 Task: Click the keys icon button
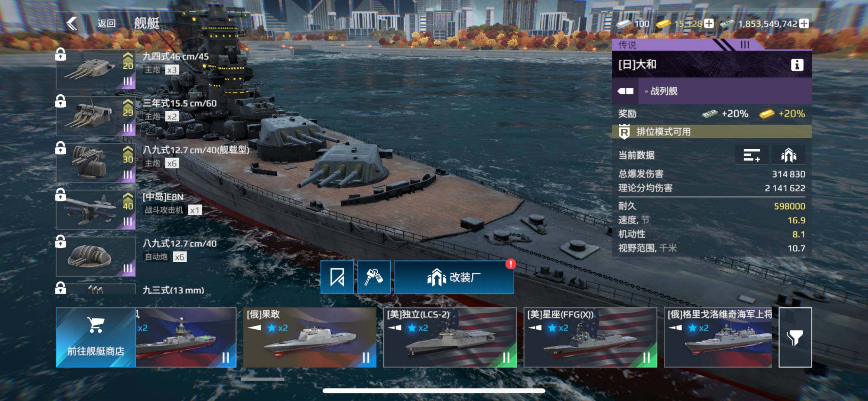(x=374, y=277)
